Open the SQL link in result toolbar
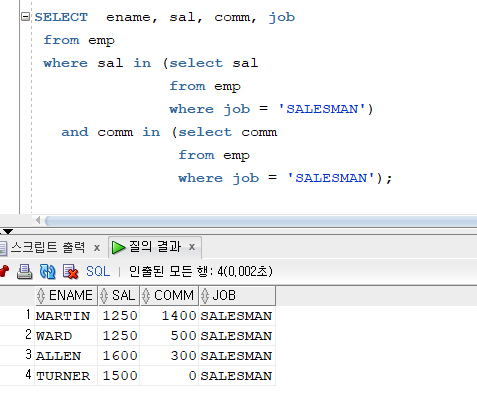477x393 pixels. 98,271
